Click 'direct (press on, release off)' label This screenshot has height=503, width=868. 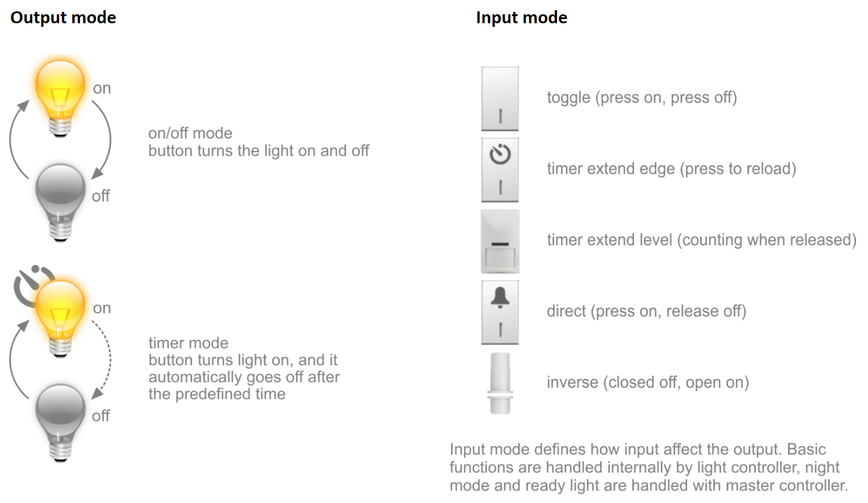click(x=647, y=311)
